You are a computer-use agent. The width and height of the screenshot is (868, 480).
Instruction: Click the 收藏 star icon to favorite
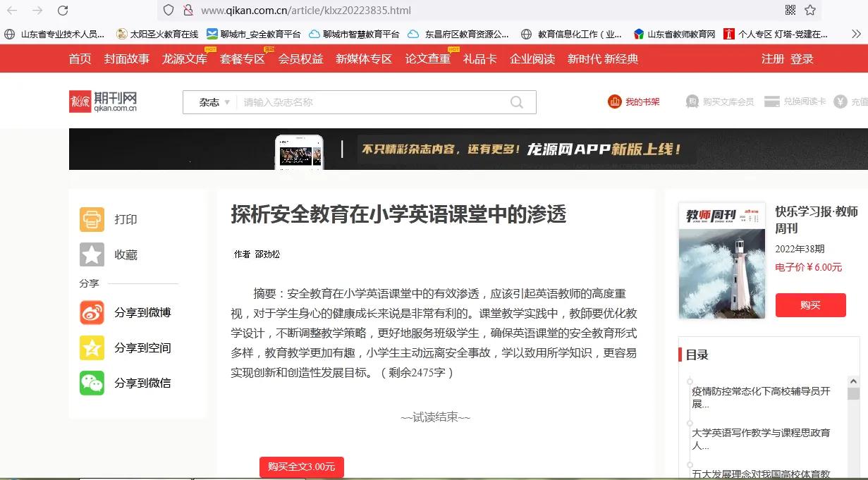coord(92,254)
